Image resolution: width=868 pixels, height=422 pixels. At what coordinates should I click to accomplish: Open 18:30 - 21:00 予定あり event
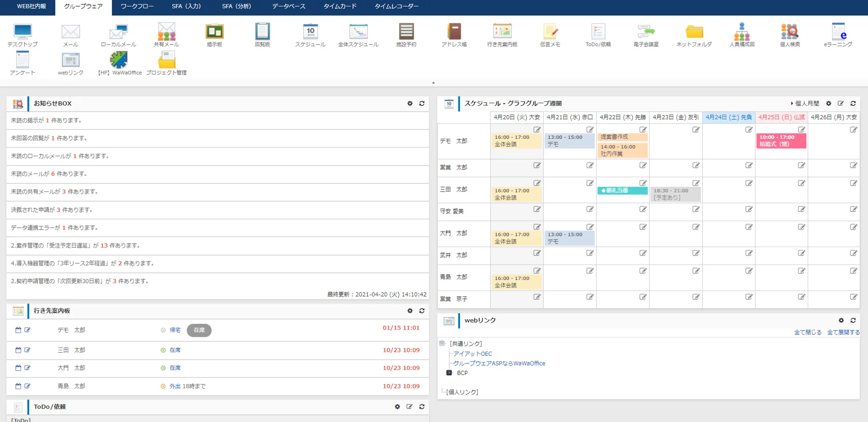[675, 194]
